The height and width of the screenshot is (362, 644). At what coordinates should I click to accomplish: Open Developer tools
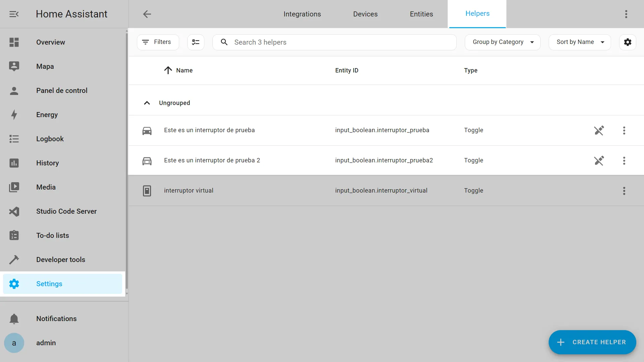62,260
